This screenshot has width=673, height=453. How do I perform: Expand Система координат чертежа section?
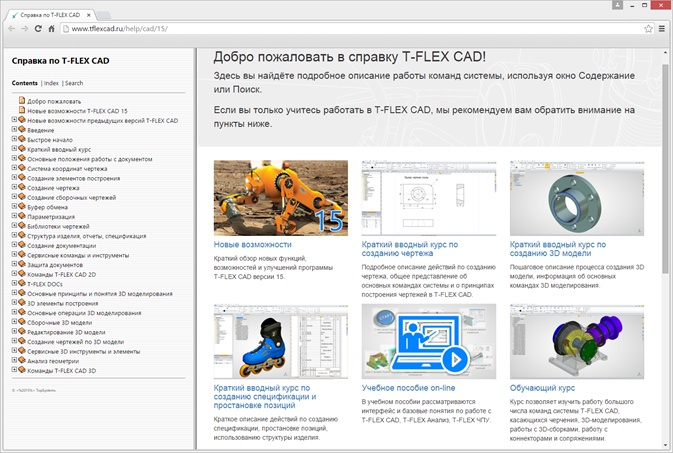[14, 168]
